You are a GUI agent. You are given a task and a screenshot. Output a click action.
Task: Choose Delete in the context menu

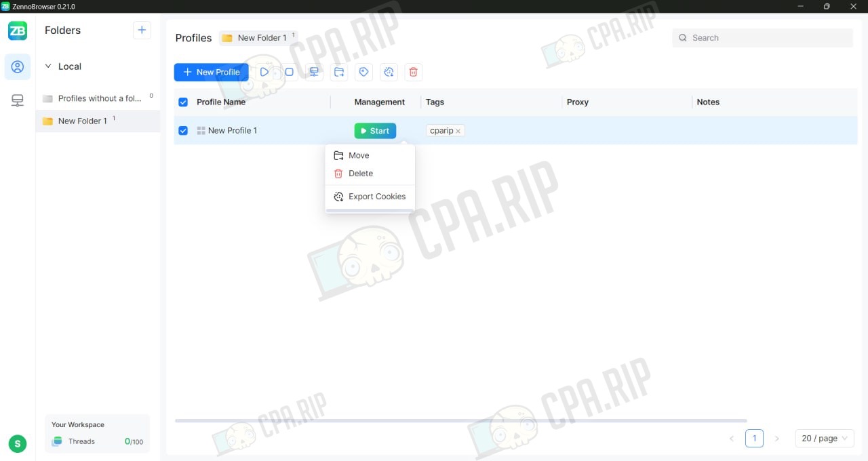[x=370, y=174]
